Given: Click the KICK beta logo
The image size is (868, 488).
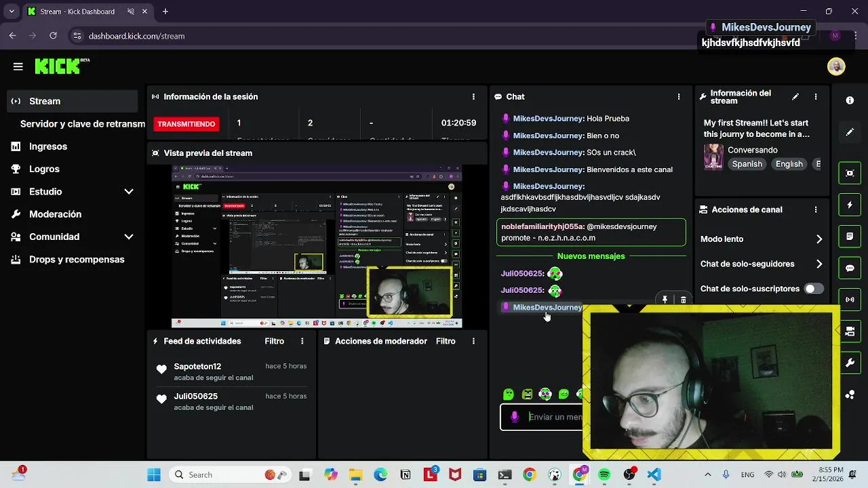Looking at the screenshot, I should [62, 66].
